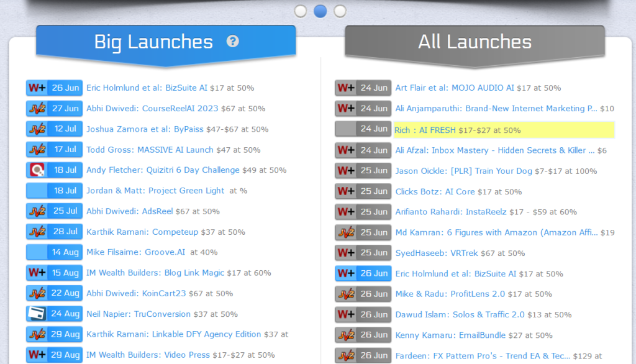Click the 12 Jul date badge
636x364 pixels.
(x=65, y=129)
